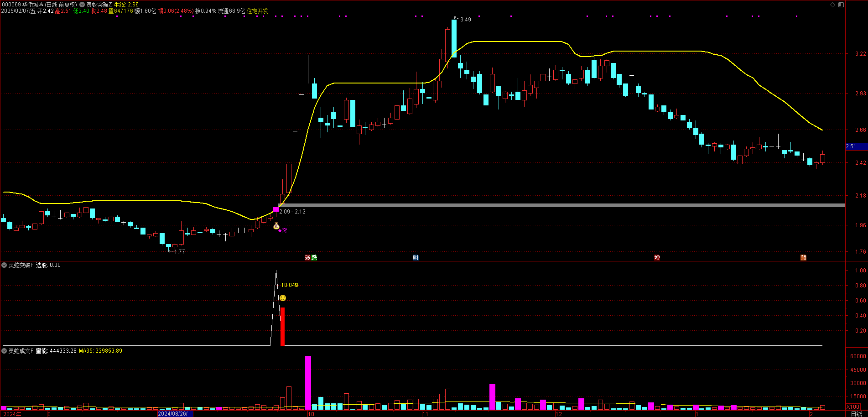Screen dimensions: 868x417
Task: Click the 60000 volume axis label
Action: [x=858, y=356]
